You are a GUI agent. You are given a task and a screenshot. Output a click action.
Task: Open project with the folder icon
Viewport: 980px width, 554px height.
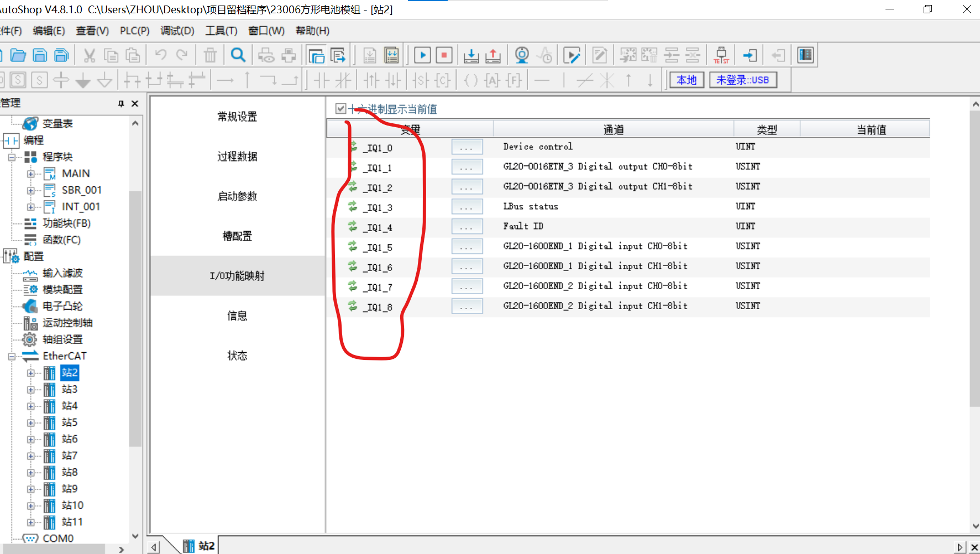click(x=18, y=55)
